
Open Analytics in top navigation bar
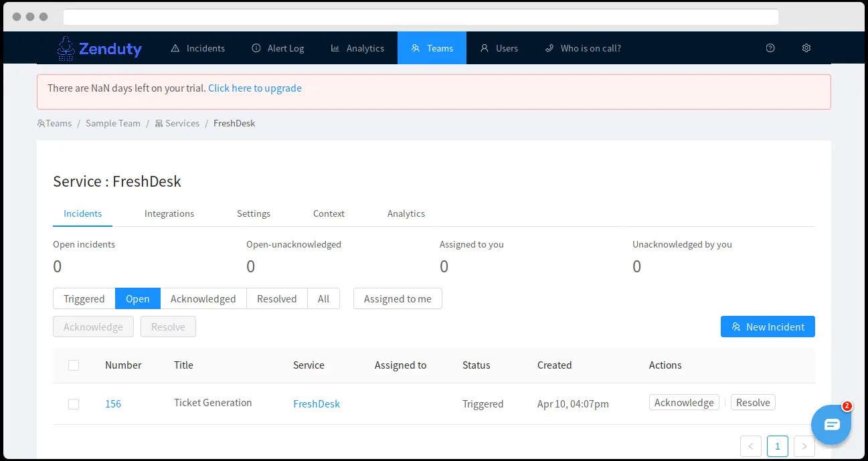point(357,48)
